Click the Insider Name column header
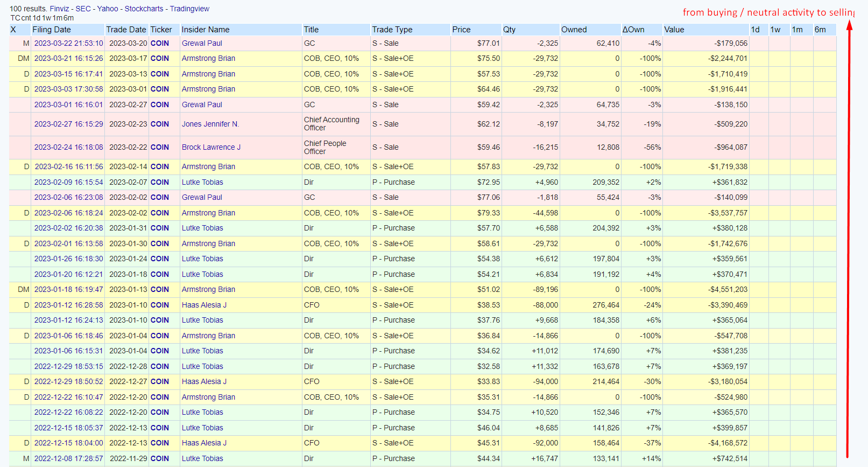This screenshot has width=868, height=467. (x=206, y=30)
